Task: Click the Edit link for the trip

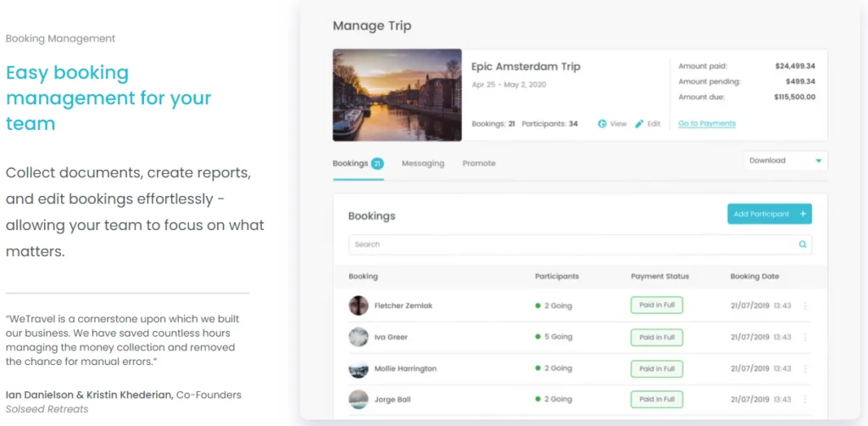Action: pyautogui.click(x=648, y=124)
